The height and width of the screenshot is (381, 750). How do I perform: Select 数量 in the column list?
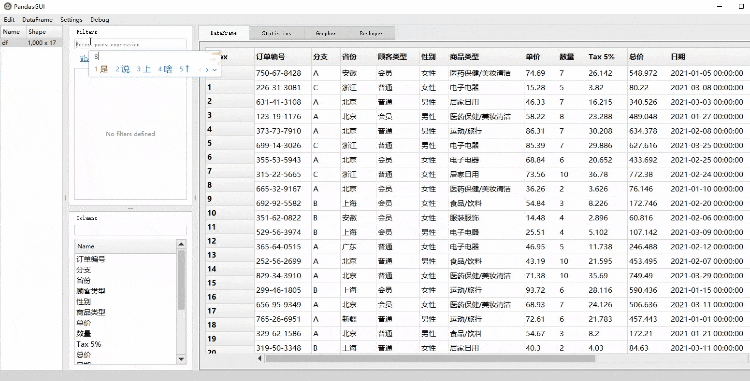coord(83,333)
